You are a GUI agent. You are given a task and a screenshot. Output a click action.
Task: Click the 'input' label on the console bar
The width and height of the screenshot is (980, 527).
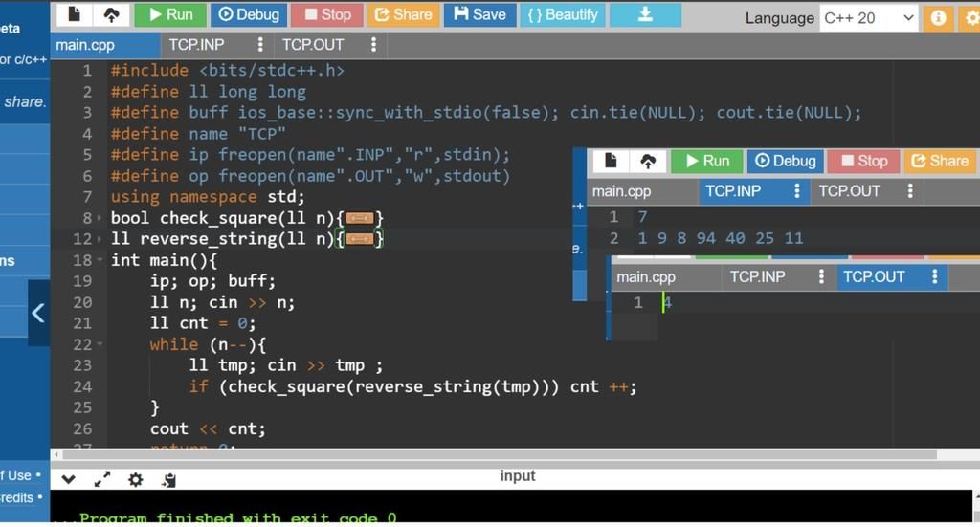pyautogui.click(x=518, y=475)
